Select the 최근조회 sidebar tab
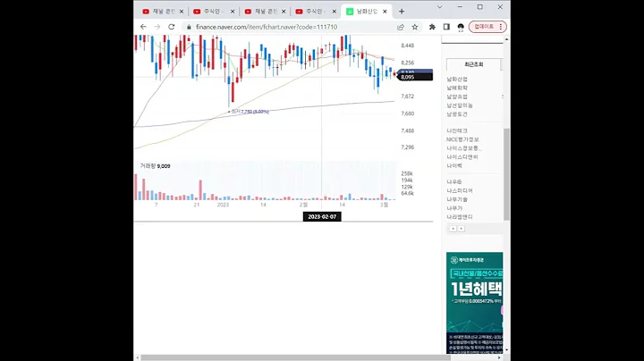This screenshot has width=644, height=361. pyautogui.click(x=473, y=64)
